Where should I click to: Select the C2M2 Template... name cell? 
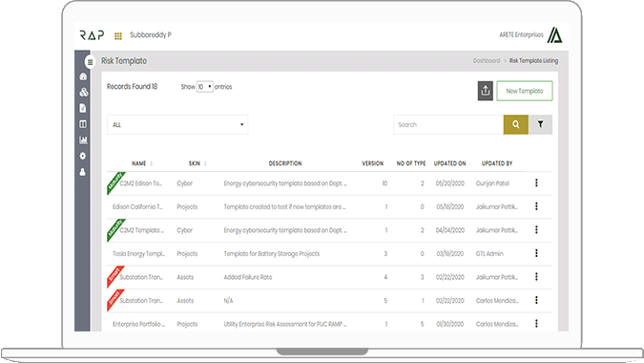[x=141, y=230]
